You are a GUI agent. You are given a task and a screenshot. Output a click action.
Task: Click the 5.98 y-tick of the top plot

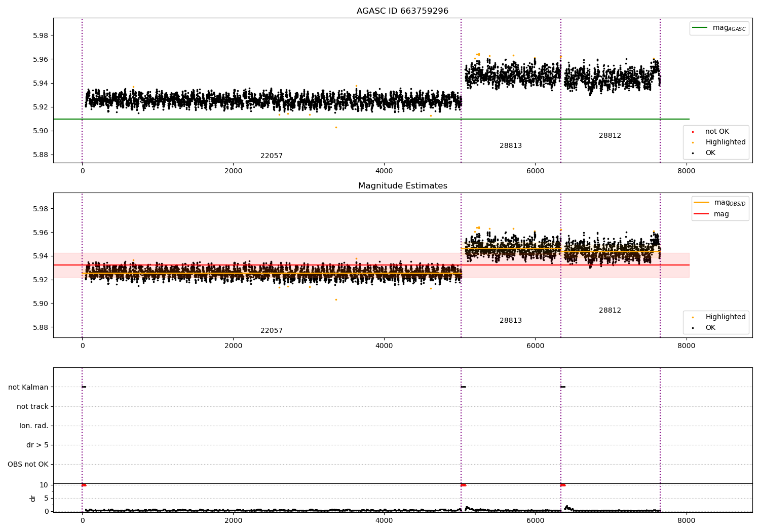tap(41, 36)
